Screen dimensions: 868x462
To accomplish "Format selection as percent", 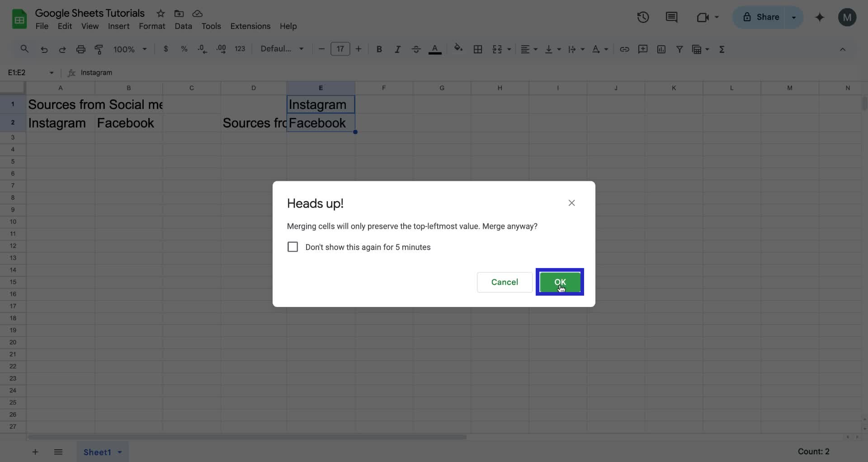I will 184,49.
